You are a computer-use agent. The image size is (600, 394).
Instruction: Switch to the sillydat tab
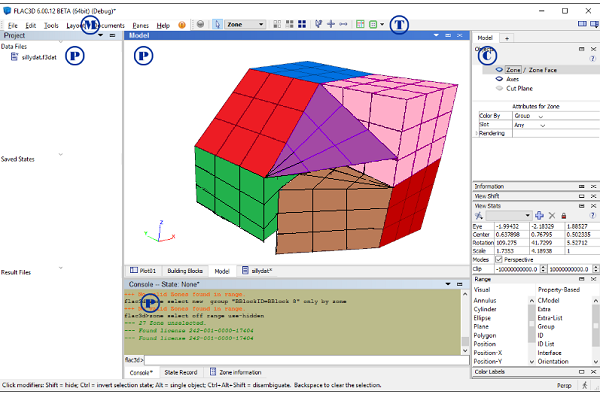click(x=257, y=271)
